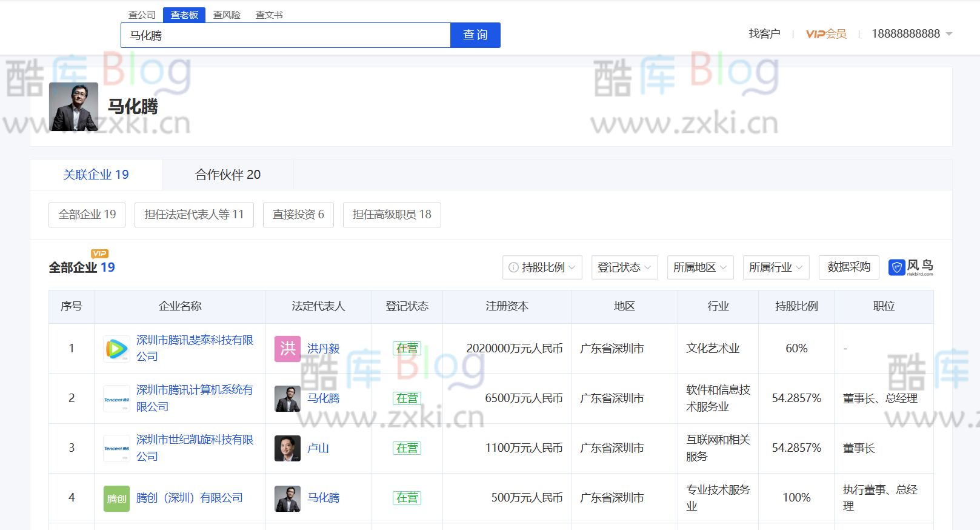This screenshot has width=980, height=530.
Task: Expand the 登记状态 filter dropdown
Action: click(624, 267)
